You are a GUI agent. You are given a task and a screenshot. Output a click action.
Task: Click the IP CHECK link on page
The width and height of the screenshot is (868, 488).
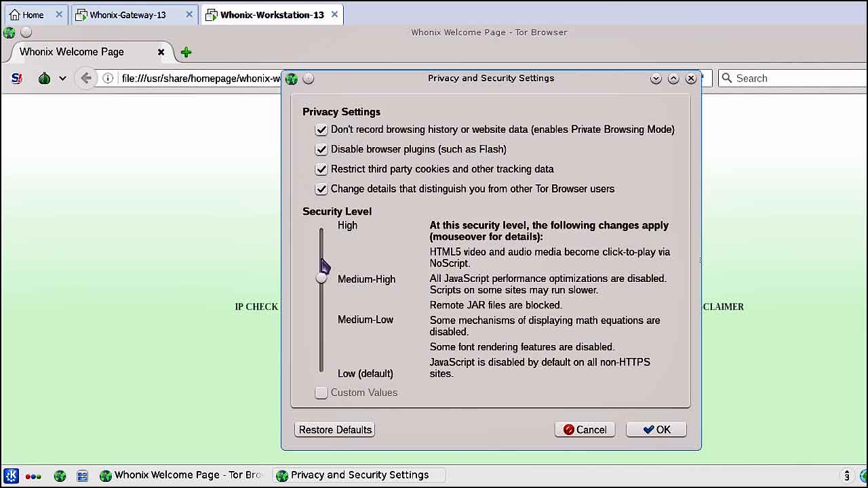pyautogui.click(x=256, y=307)
